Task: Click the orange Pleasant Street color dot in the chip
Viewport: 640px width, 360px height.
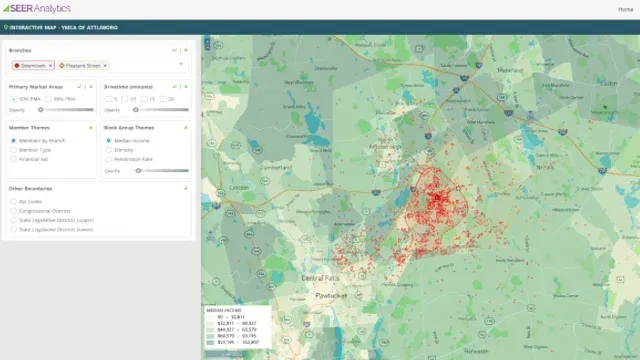Action: click(62, 65)
